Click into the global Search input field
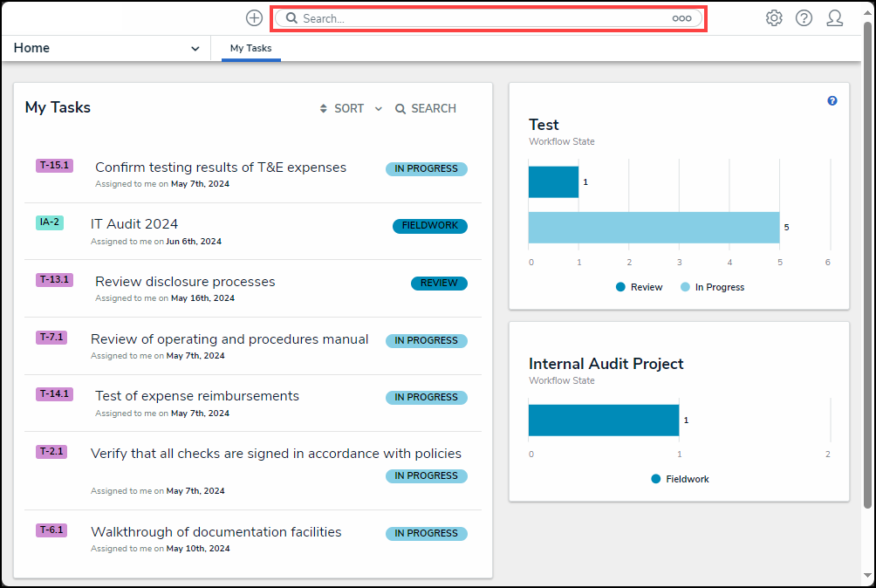Viewport: 876px width, 588px height. tap(480, 18)
